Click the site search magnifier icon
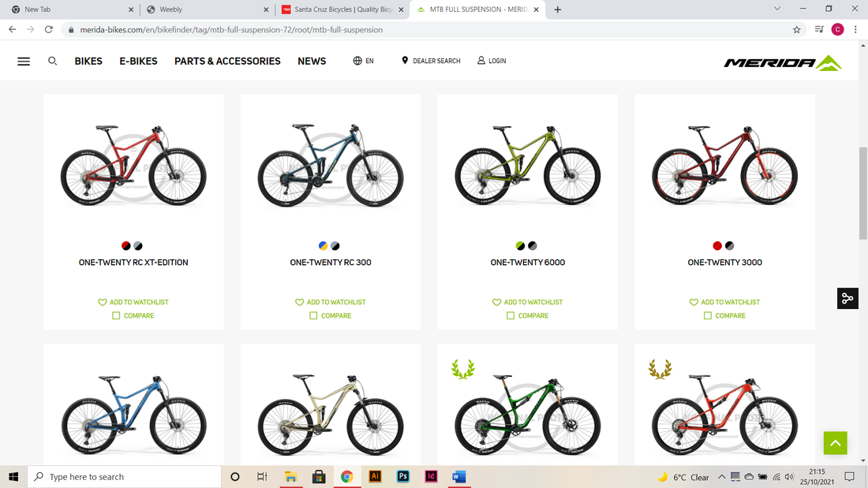The height and width of the screenshot is (488, 868). (x=53, y=61)
